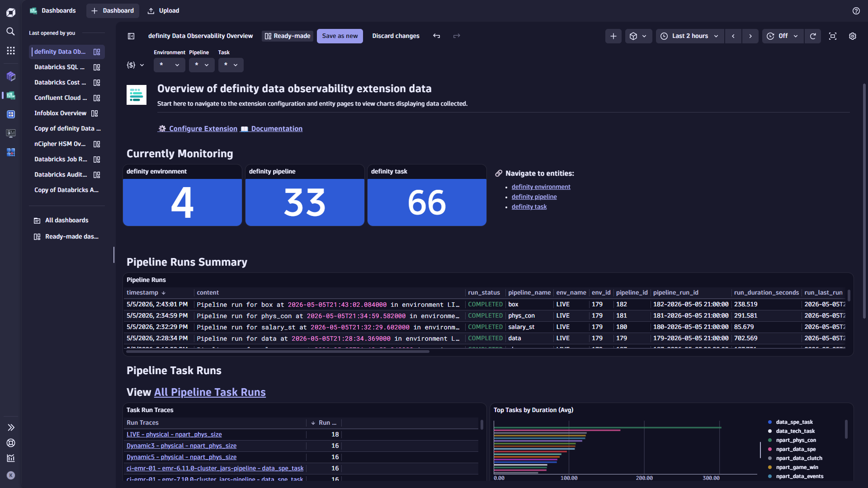Open the auto-refresh Off dropdown
868x488 pixels.
pyautogui.click(x=783, y=36)
